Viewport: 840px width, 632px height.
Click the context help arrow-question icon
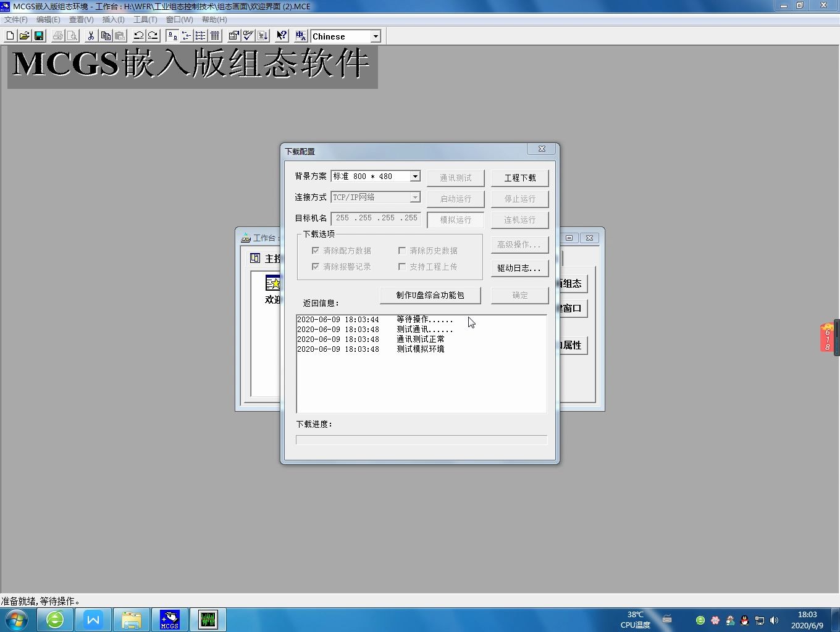point(282,36)
